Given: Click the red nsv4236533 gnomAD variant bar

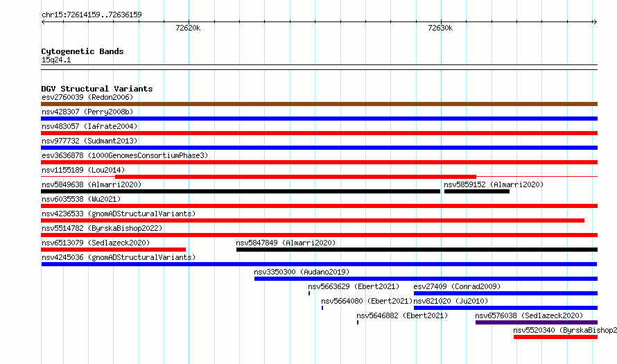Looking at the screenshot, I should (x=313, y=220).
